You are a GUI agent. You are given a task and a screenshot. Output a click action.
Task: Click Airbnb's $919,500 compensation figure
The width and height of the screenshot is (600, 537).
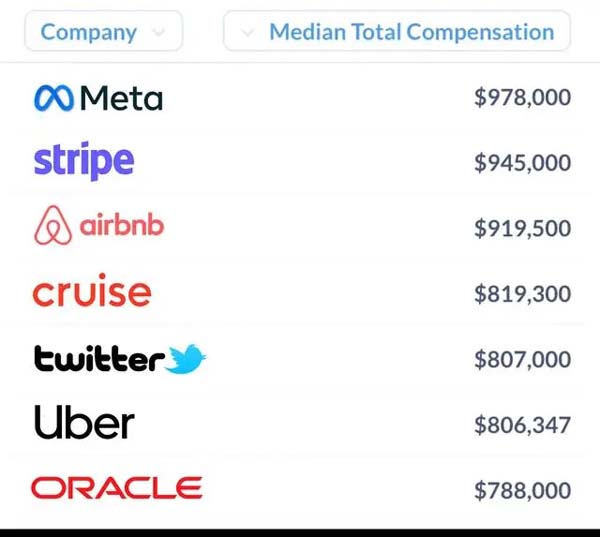click(x=522, y=229)
